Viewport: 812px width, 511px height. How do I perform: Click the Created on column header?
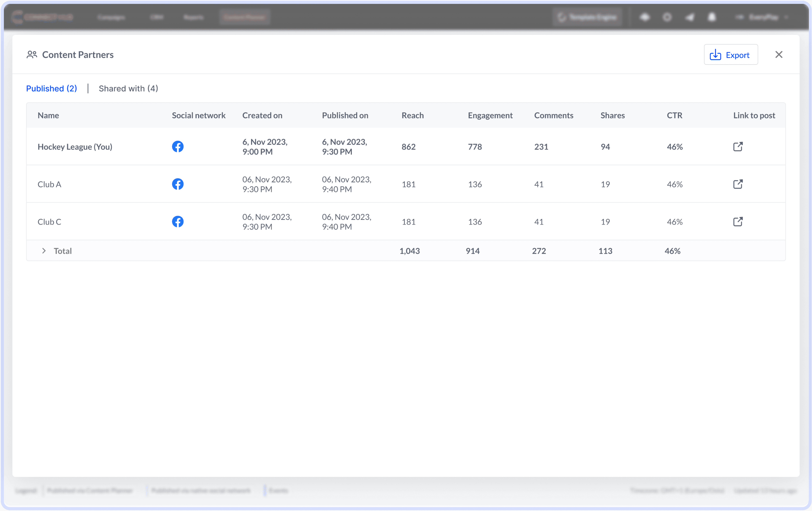(262, 115)
